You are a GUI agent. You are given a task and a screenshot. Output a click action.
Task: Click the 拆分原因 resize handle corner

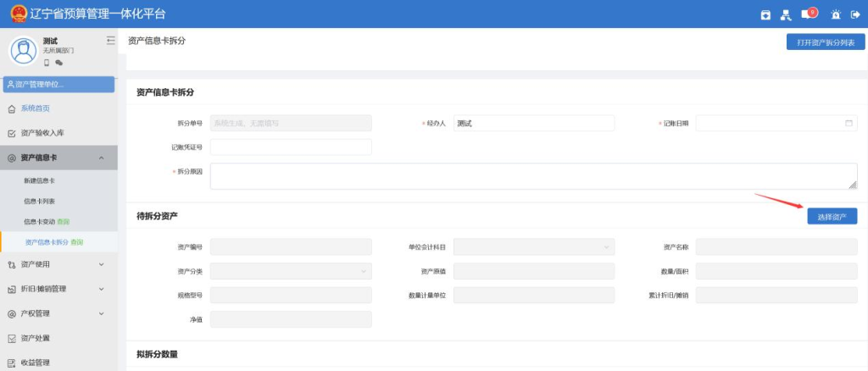[x=853, y=185]
